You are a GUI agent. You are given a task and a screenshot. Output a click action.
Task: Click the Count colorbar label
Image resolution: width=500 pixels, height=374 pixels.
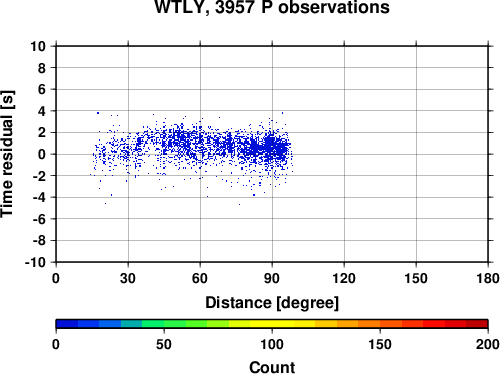click(x=272, y=367)
